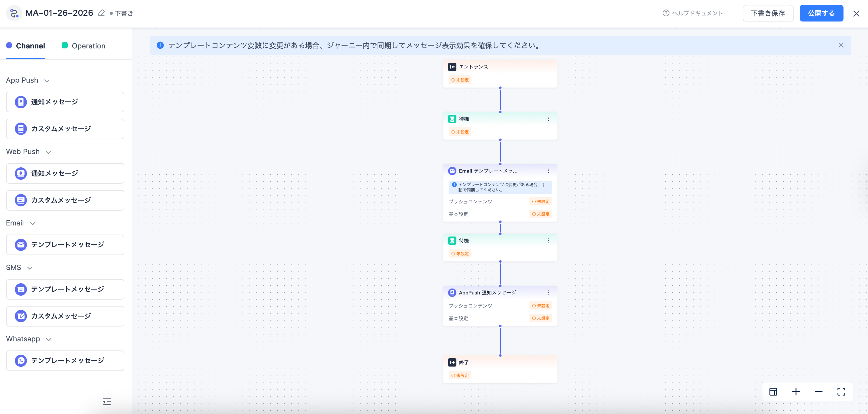
Task: Select the Whatsapp テンプレートメッセージ icon
Action: click(21, 360)
